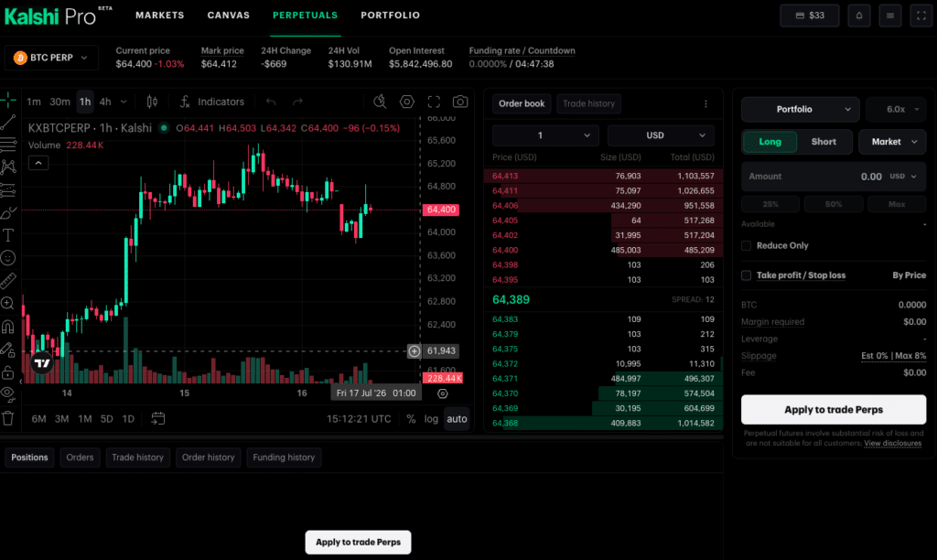Add an alert at the 61,943 price marker
This screenshot has height=560, width=937.
(415, 350)
